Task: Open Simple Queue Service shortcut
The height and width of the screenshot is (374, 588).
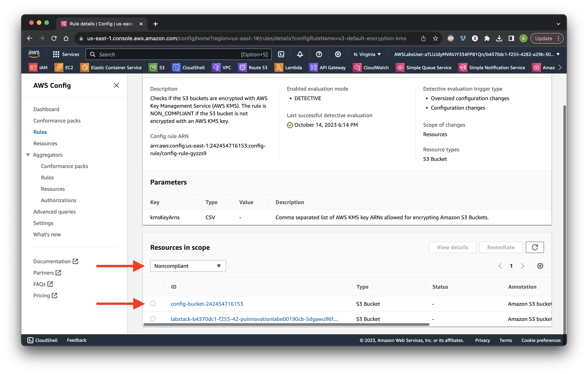Action: tap(423, 68)
